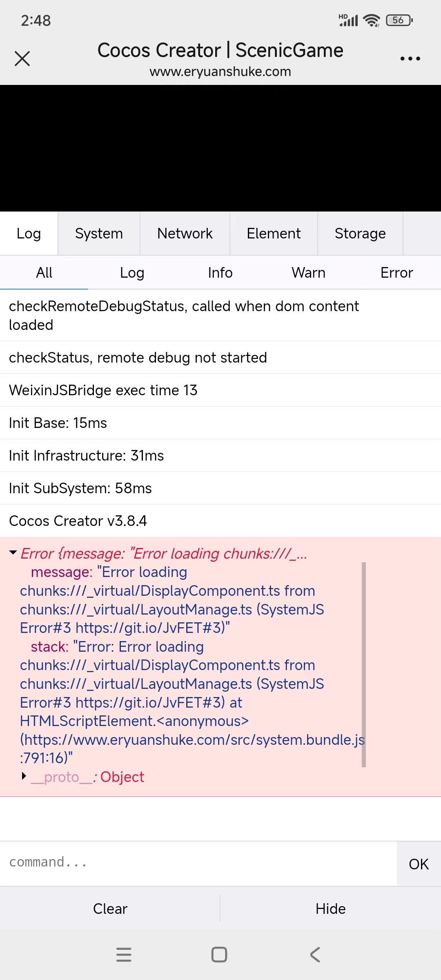Switch to the System tab
441x980 pixels.
pyautogui.click(x=99, y=234)
